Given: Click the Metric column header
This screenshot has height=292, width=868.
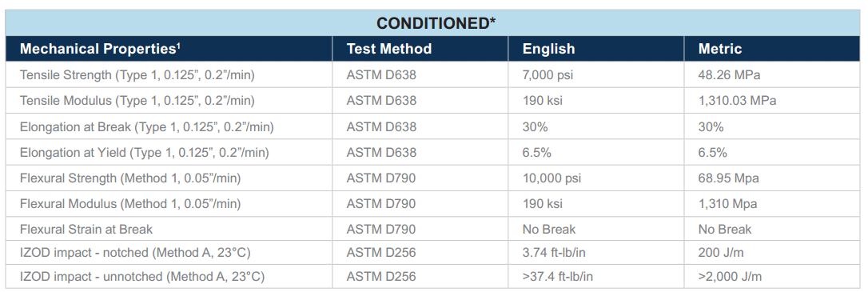Looking at the screenshot, I should coord(719,49).
